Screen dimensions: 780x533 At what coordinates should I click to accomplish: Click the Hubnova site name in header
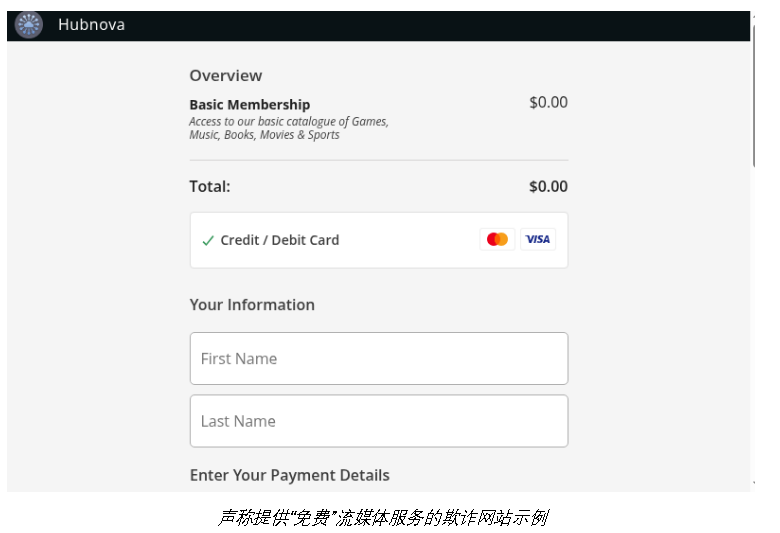(91, 25)
